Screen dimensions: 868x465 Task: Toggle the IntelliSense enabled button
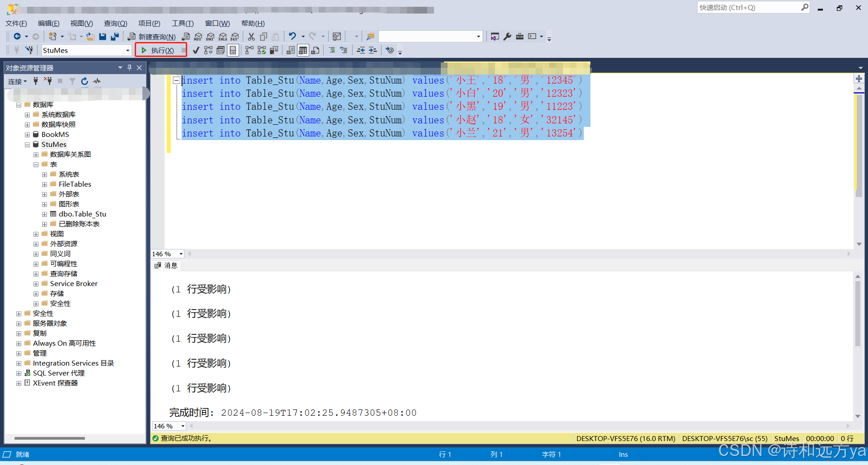pos(233,50)
